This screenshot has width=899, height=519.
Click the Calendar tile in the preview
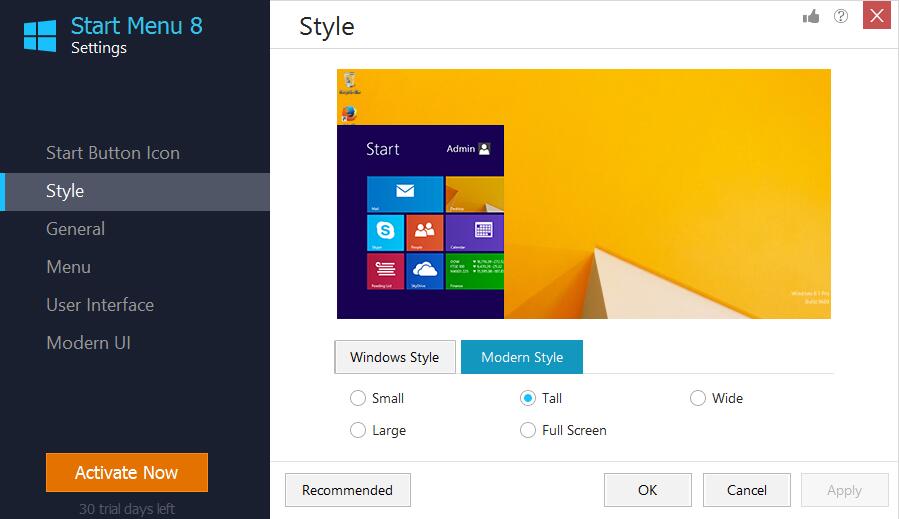pyautogui.click(x=475, y=233)
